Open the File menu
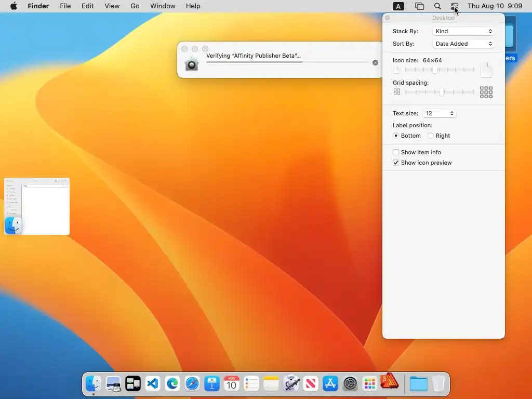Viewport: 532px width, 399px height. coord(65,6)
